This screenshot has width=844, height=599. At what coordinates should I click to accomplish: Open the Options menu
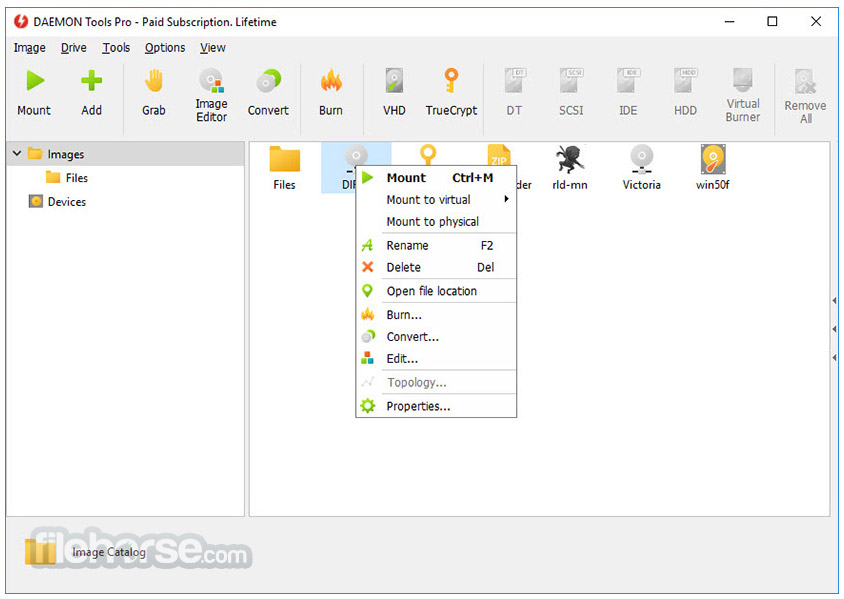pos(165,48)
